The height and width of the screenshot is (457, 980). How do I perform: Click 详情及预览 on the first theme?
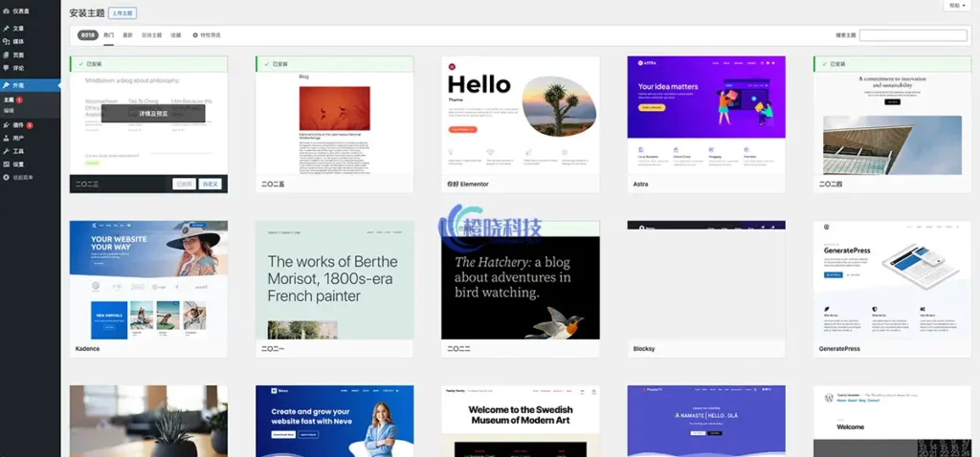point(153,113)
